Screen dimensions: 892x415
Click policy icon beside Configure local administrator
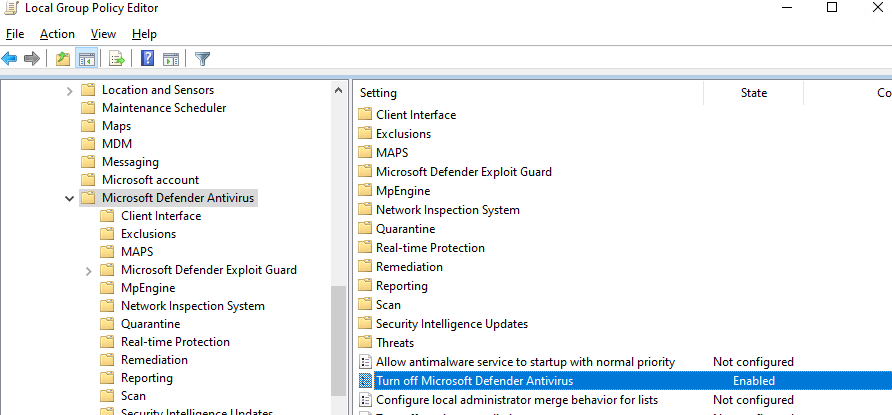coord(364,400)
